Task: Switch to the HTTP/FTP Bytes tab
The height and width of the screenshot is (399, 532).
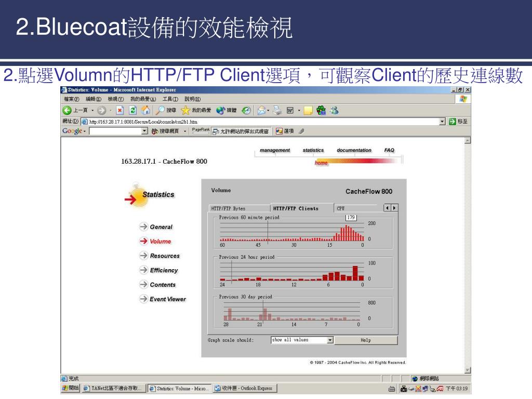Action: pyautogui.click(x=239, y=208)
